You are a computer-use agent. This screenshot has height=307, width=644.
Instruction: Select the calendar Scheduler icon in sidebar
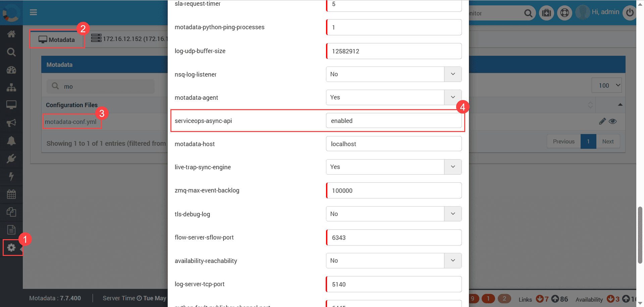(11, 194)
